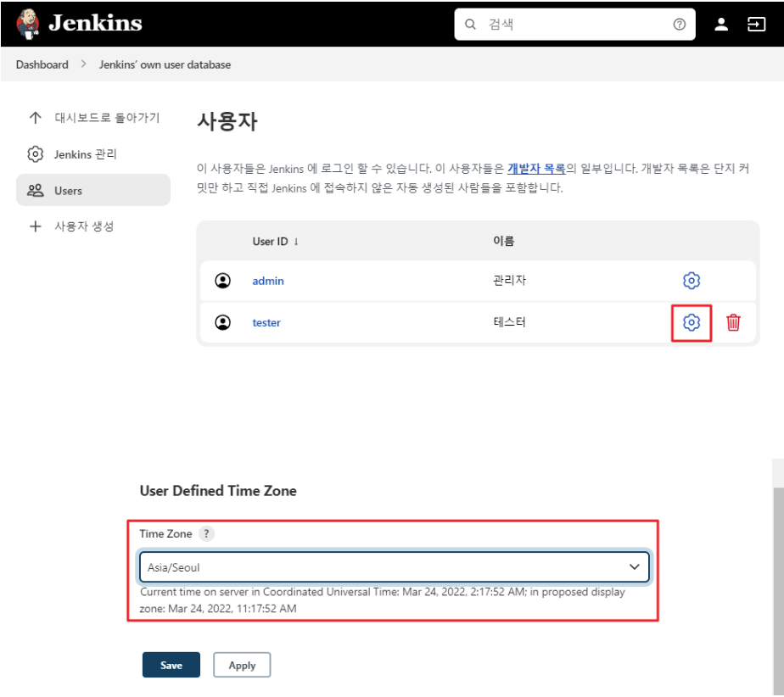Open the Asia/Seoul Time Zone dropdown
Image resolution: width=784 pixels, height=697 pixels.
pos(394,567)
